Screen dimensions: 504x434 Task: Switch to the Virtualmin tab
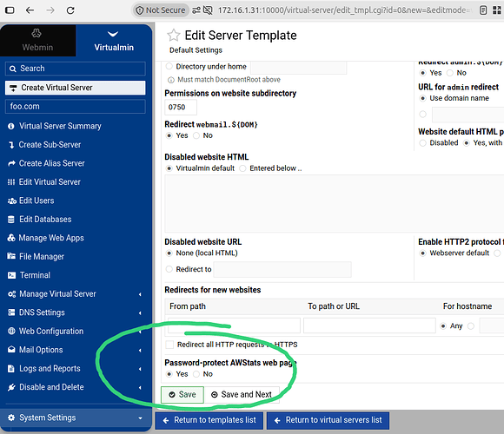point(114,41)
